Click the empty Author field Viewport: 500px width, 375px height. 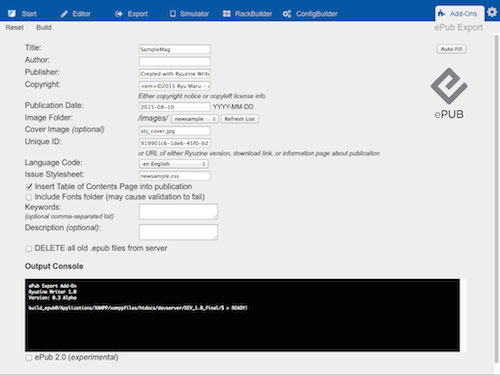(175, 61)
